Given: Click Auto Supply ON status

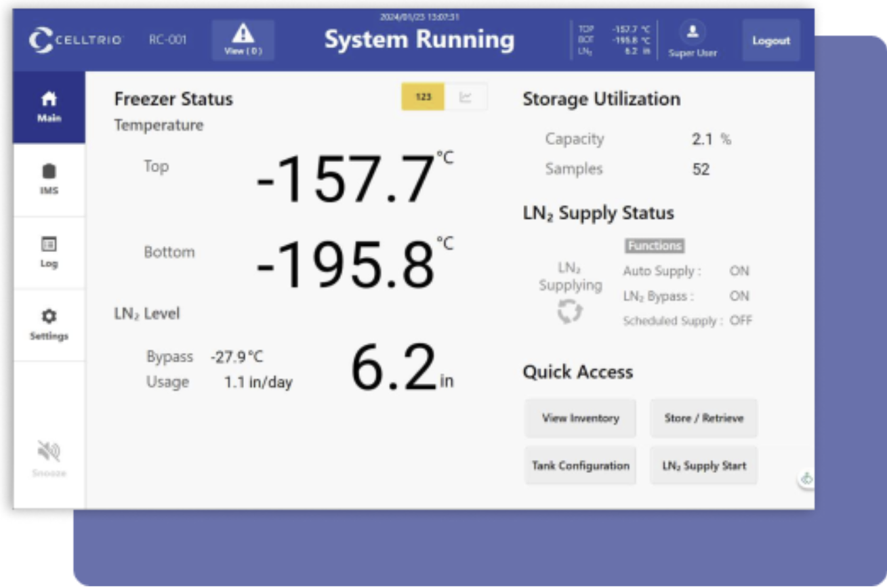Looking at the screenshot, I should click(739, 271).
